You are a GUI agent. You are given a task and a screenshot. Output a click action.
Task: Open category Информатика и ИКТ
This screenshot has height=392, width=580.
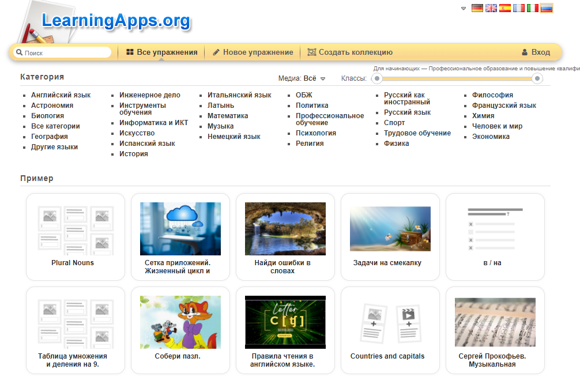[x=153, y=123]
